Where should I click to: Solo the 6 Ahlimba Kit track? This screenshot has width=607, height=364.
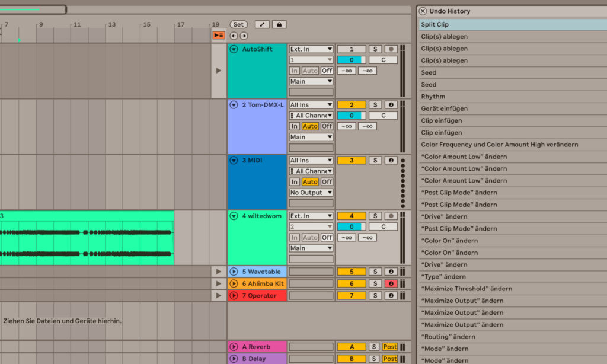pos(375,284)
